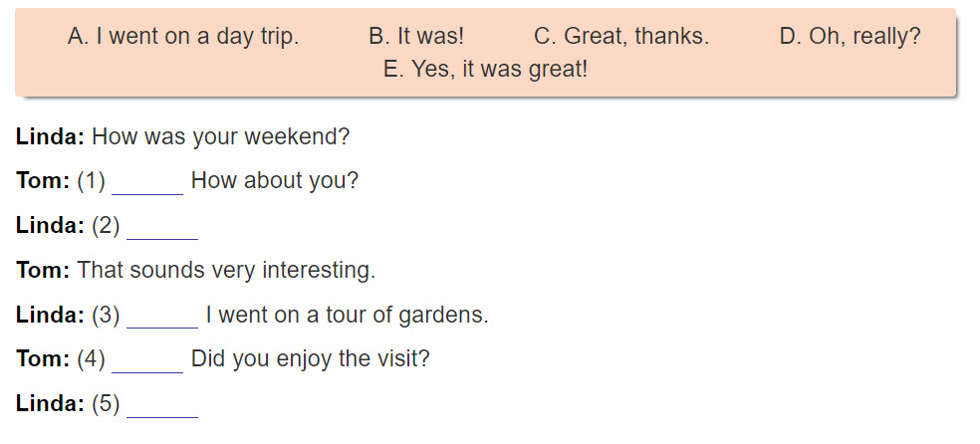Screen dimensions: 980x444
Task: Click the text 'How about you?'
Action: click(x=275, y=182)
